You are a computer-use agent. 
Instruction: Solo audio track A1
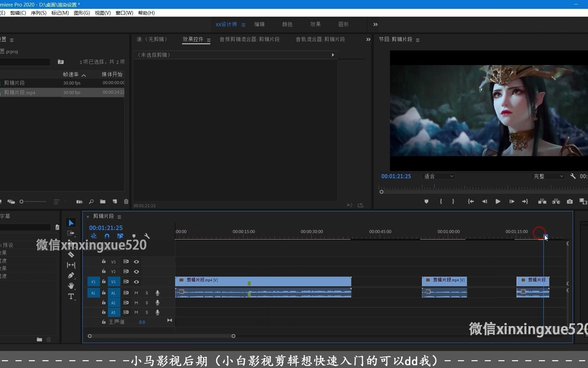point(147,293)
